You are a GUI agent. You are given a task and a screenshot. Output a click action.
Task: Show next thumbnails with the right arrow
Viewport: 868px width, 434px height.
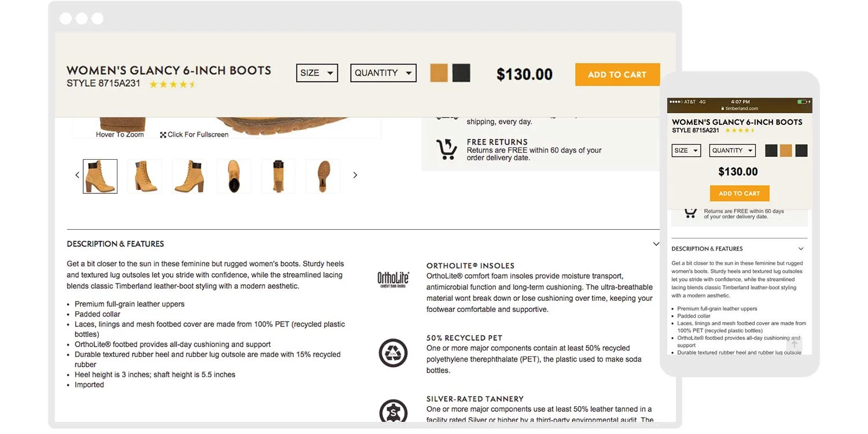(x=355, y=175)
